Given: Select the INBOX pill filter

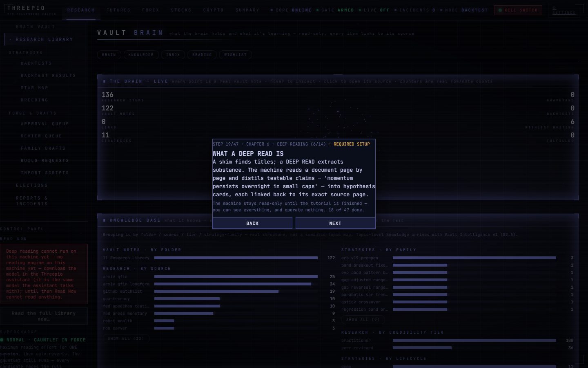Looking at the screenshot, I should (173, 55).
